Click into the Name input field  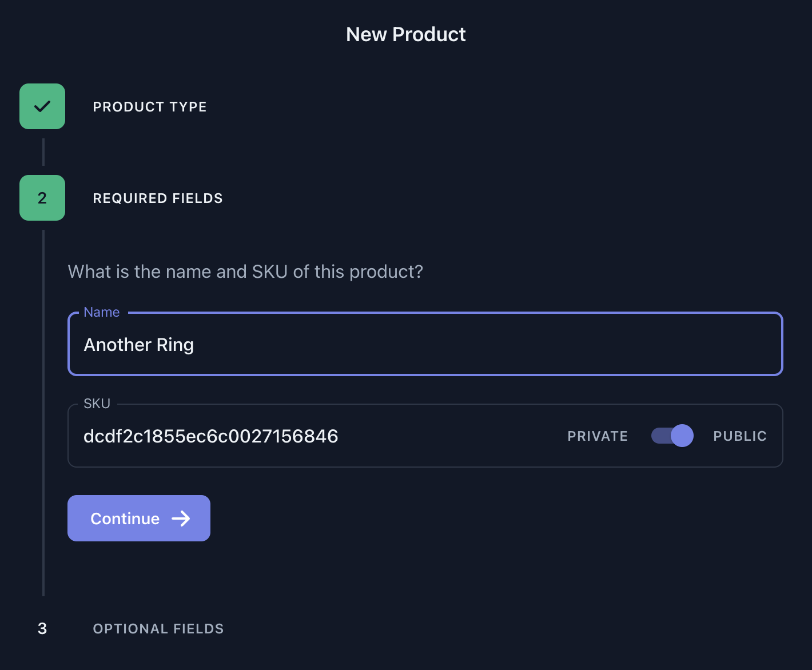(x=425, y=344)
